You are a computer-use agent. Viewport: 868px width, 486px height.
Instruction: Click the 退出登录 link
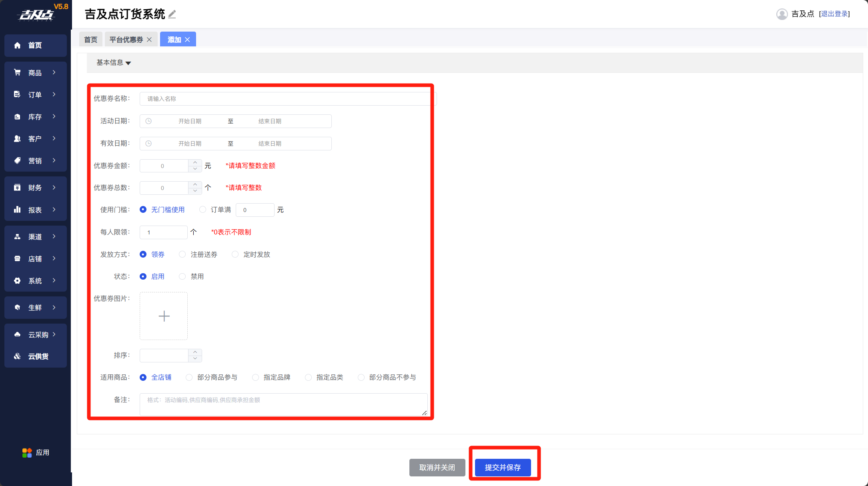click(834, 14)
